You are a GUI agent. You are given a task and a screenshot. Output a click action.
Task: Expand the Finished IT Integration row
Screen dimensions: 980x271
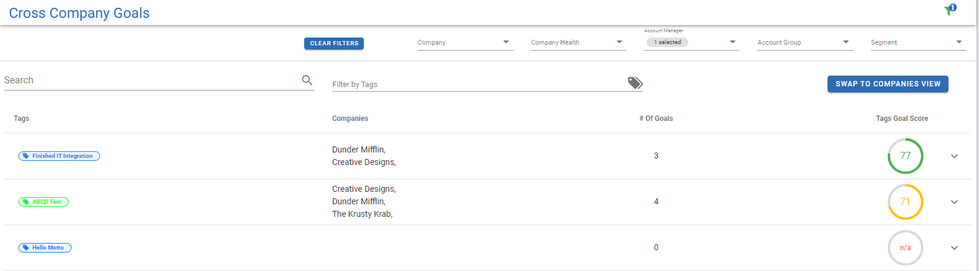(954, 156)
